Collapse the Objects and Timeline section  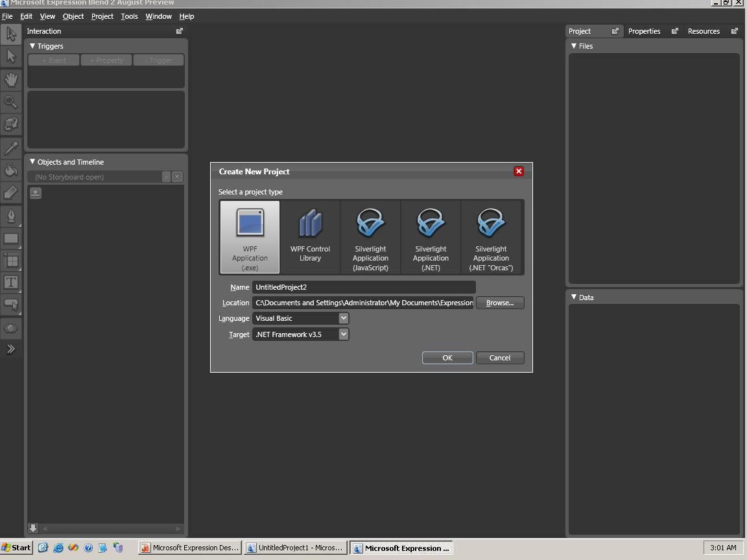pyautogui.click(x=32, y=162)
